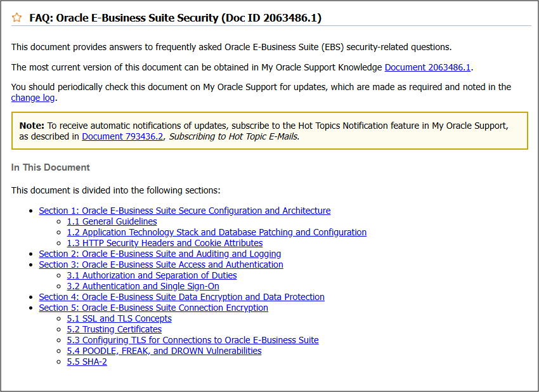Open 1.3 HTTP Security Headers and Cookie Attributes
The image size is (539, 392).
[164, 243]
